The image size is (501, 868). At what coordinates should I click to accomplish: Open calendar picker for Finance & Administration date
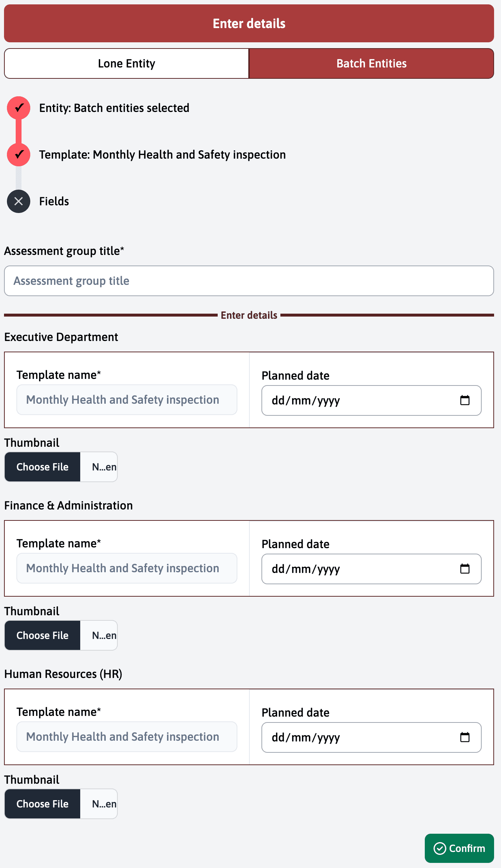point(465,569)
